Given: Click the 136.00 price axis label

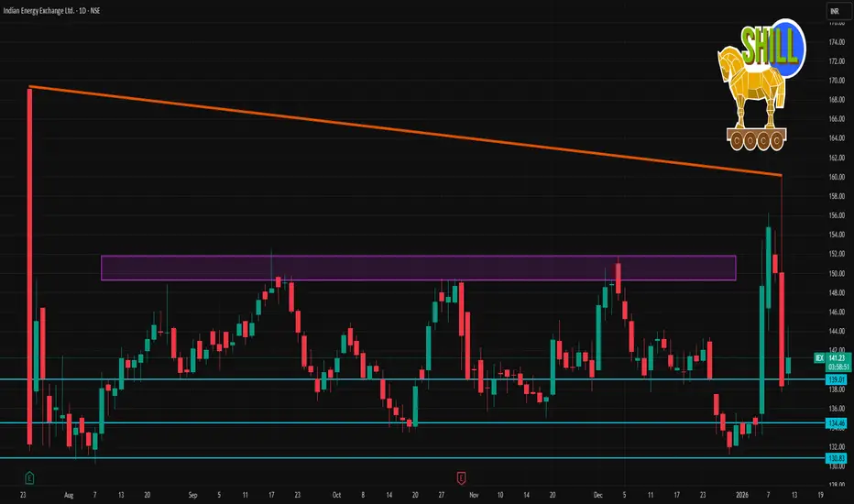Looking at the screenshot, I should pos(838,408).
